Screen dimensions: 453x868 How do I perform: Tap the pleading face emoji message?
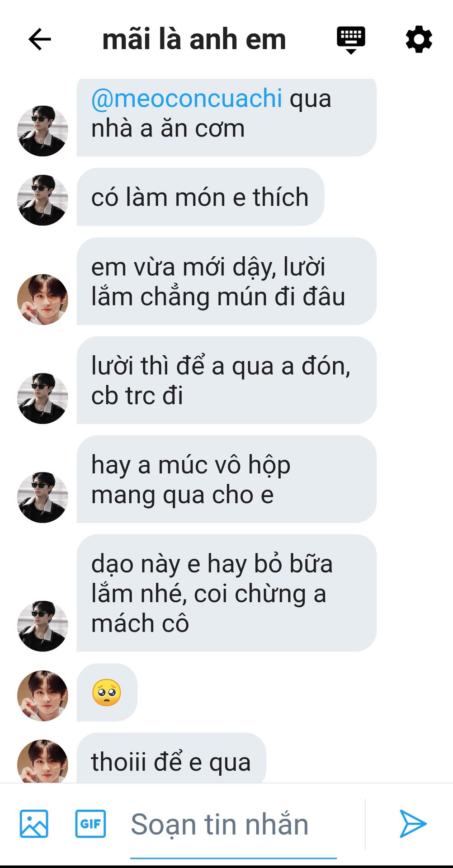(107, 693)
